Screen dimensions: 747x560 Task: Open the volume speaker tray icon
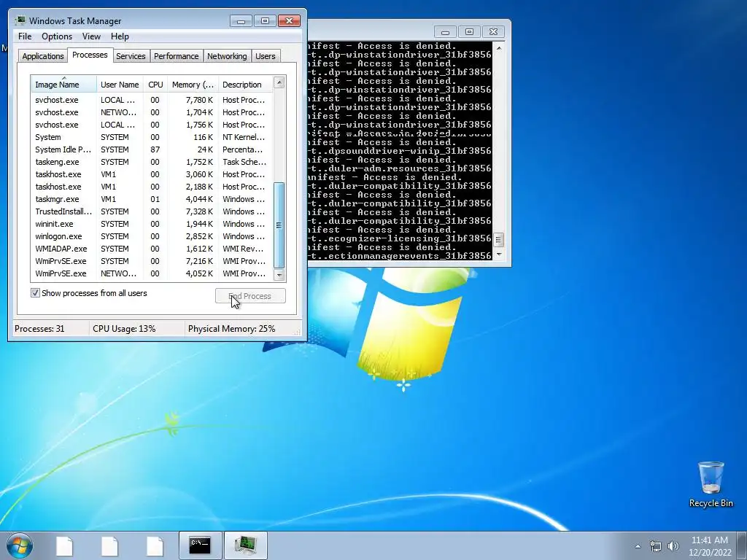click(x=673, y=546)
